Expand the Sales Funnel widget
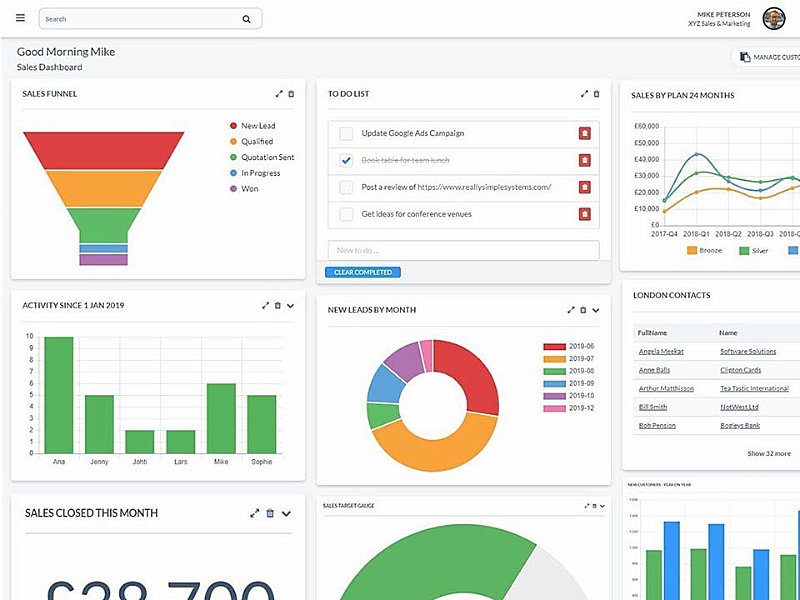This screenshot has width=800, height=600. point(279,94)
